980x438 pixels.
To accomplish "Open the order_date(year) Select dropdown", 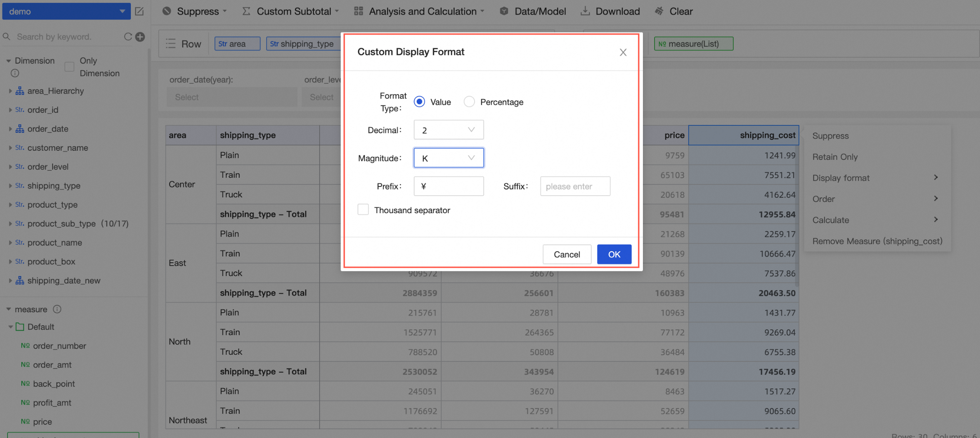I will point(232,97).
